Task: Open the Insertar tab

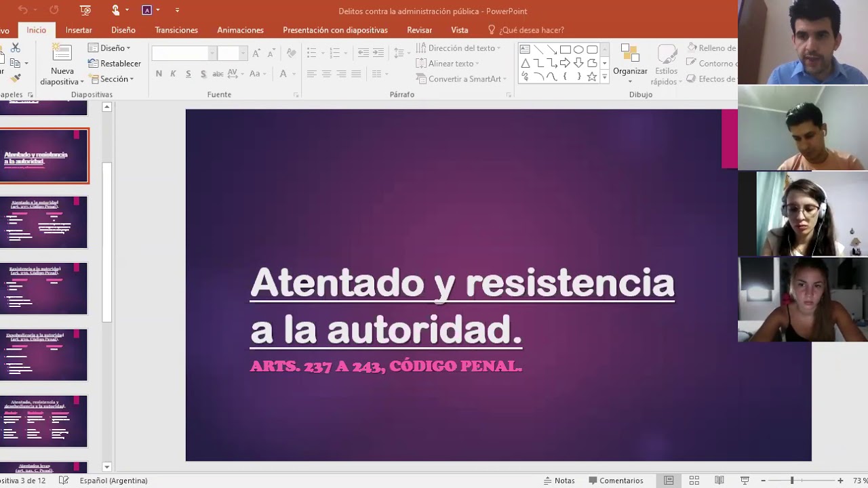Action: (79, 30)
